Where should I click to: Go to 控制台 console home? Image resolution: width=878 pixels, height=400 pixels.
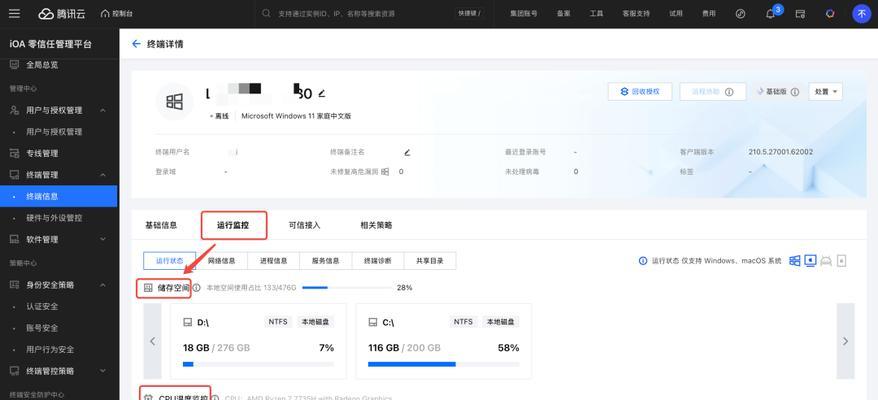[x=117, y=13]
